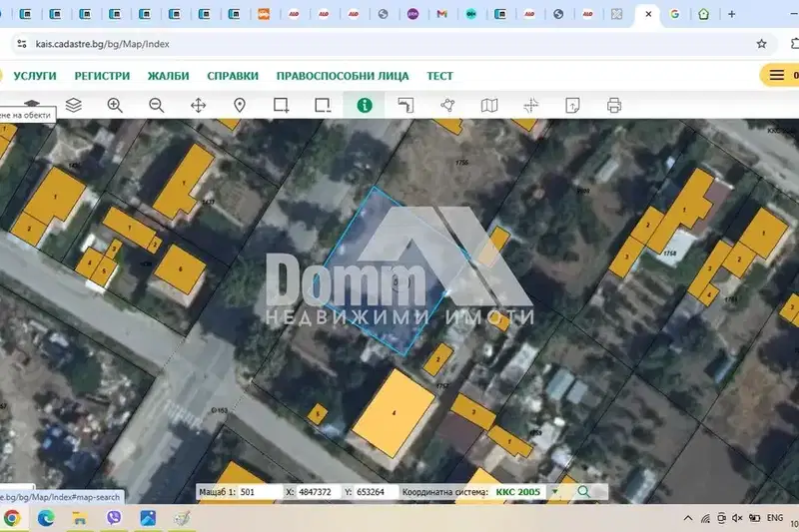Screen dimensions: 799x532
Task: Open site information icon in address bar
Action: point(22,44)
